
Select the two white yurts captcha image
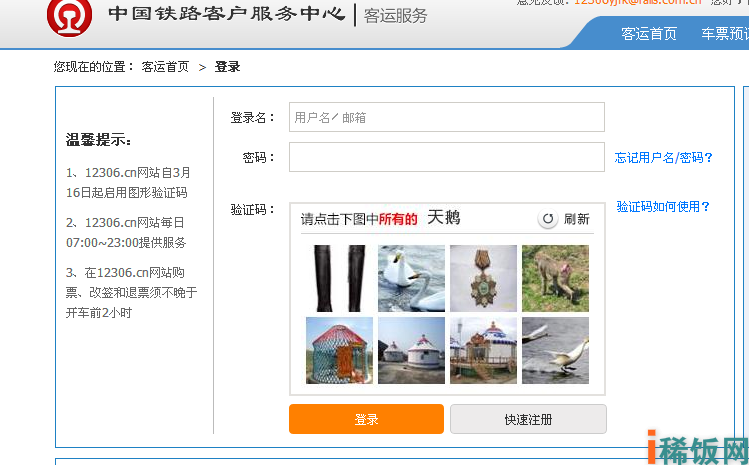(411, 350)
